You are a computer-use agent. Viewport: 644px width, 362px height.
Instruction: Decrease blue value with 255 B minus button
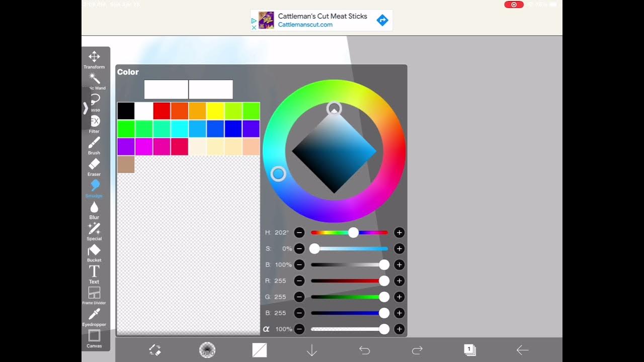[299, 313]
